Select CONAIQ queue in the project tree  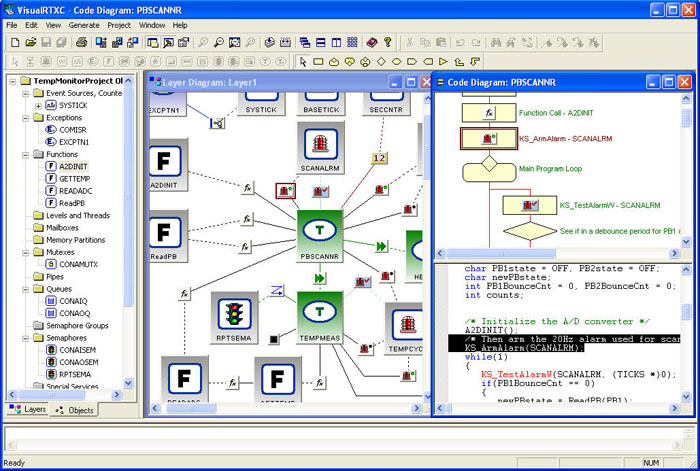click(x=73, y=301)
